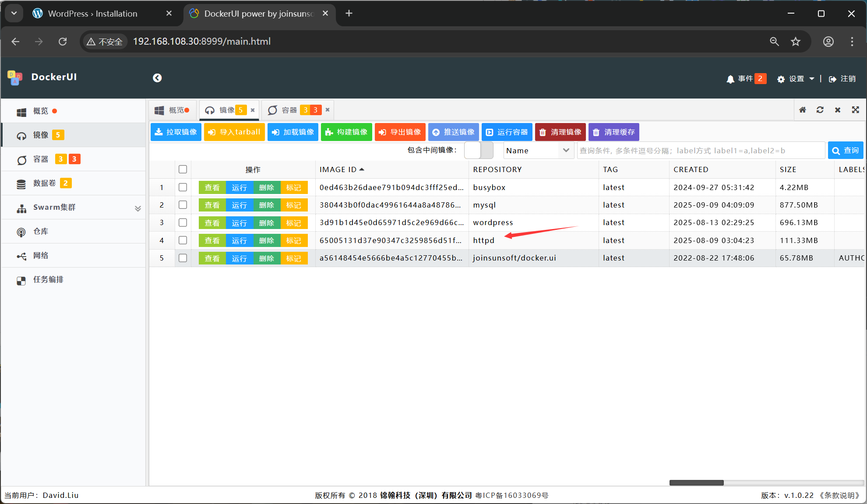Close all tabs with the X icon
867x504 pixels.
(x=838, y=110)
